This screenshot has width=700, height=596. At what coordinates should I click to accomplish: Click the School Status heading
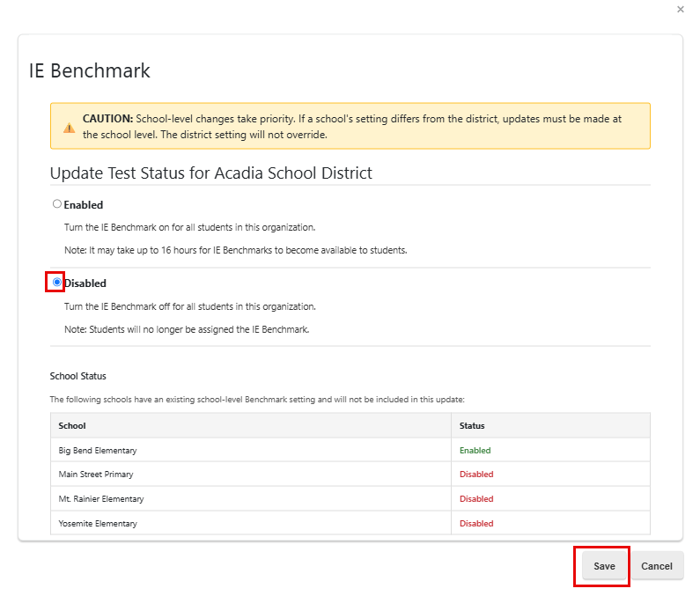[78, 376]
